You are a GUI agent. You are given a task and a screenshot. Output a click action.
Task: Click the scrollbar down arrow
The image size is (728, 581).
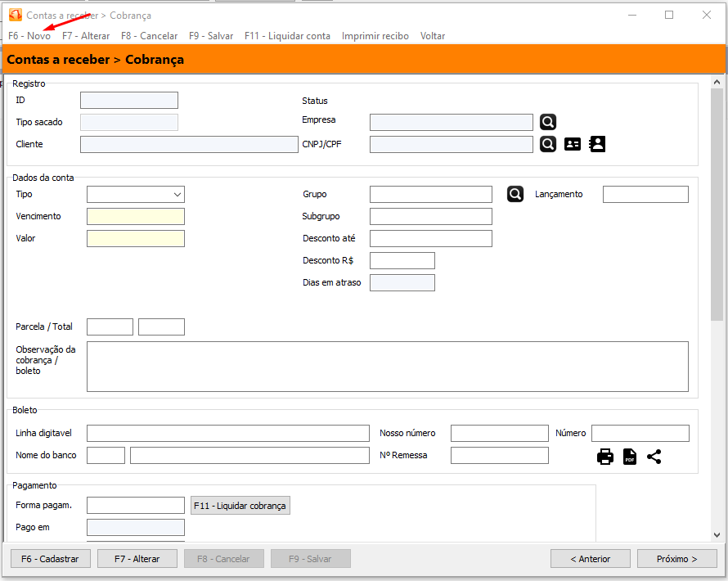click(717, 535)
